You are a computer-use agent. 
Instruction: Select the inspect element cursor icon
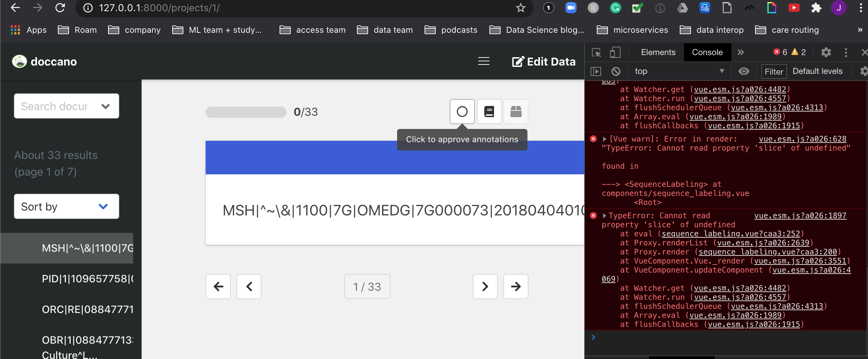click(596, 52)
